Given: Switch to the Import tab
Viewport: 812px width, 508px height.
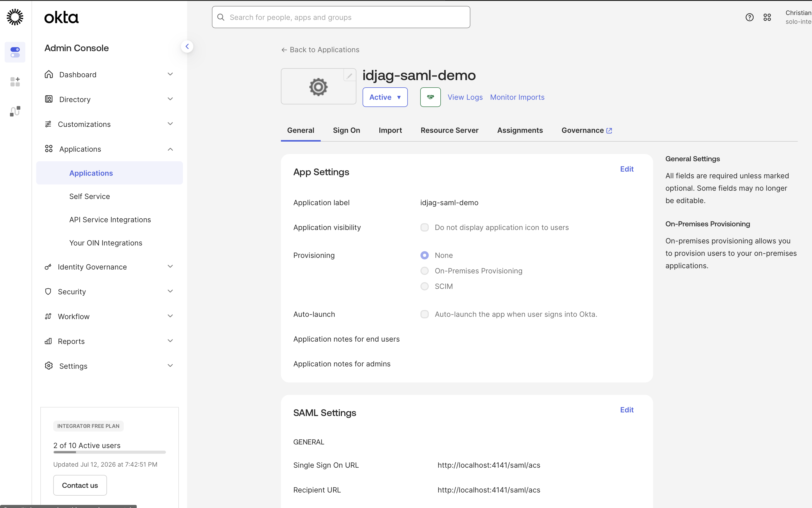Looking at the screenshot, I should coord(390,130).
